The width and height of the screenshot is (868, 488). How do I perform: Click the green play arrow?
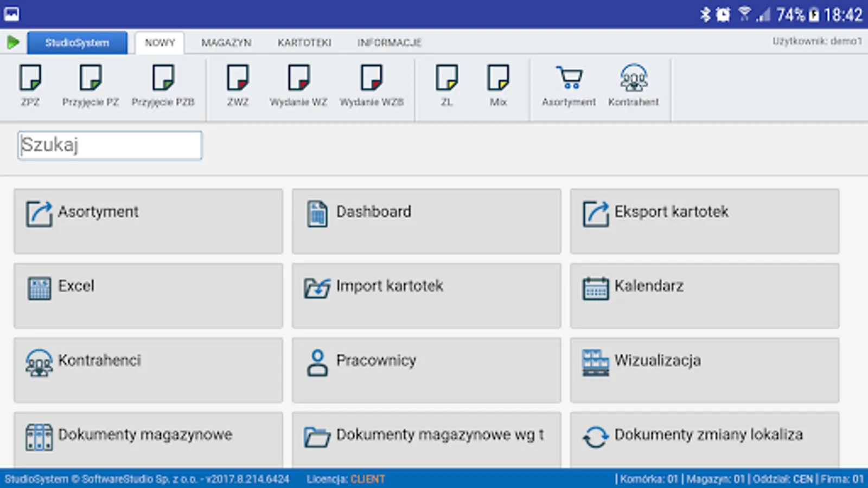(13, 42)
